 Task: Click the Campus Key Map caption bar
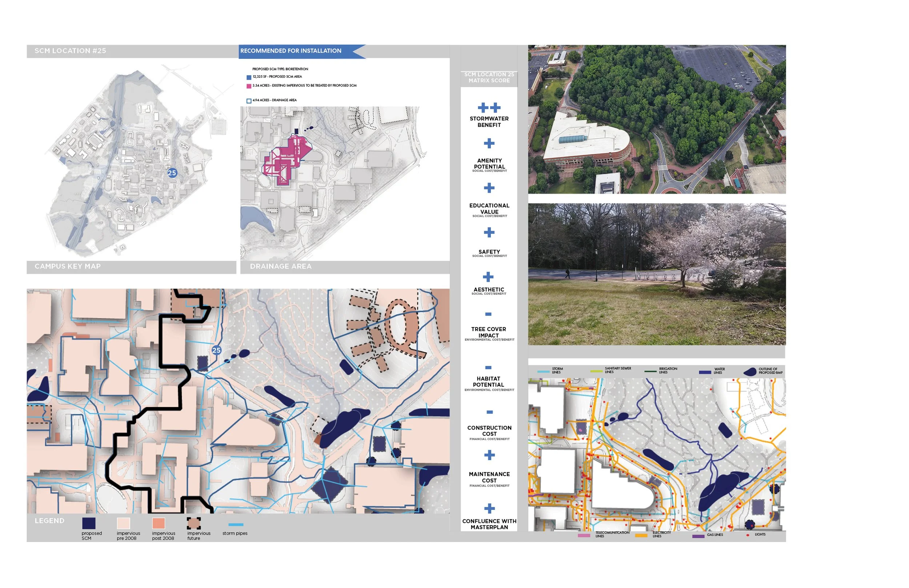pyautogui.click(x=68, y=266)
